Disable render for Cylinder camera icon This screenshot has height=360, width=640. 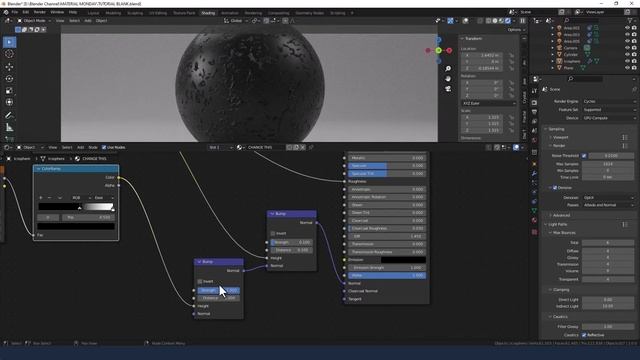tap(634, 54)
